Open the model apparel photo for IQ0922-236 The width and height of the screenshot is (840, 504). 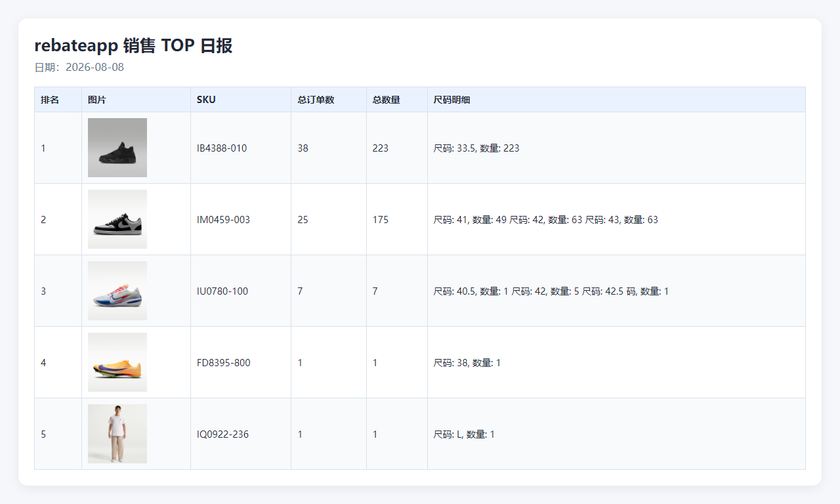coord(117,434)
